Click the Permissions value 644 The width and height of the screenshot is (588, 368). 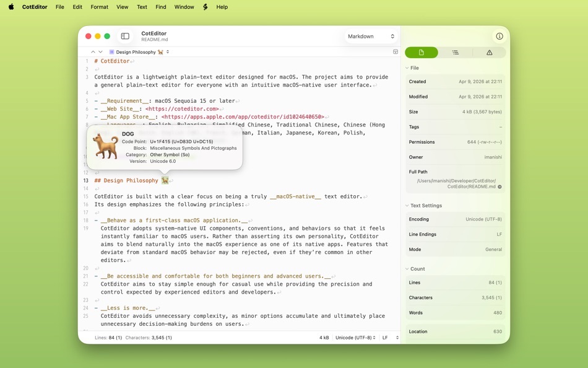485,142
